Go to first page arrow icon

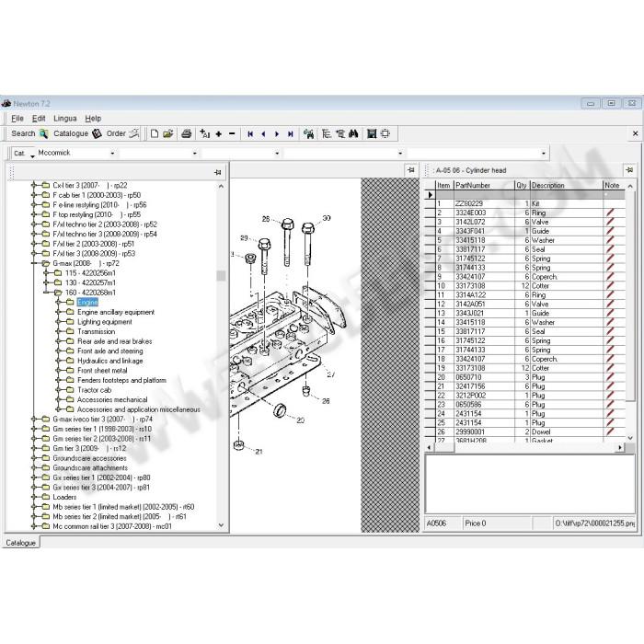pos(250,134)
